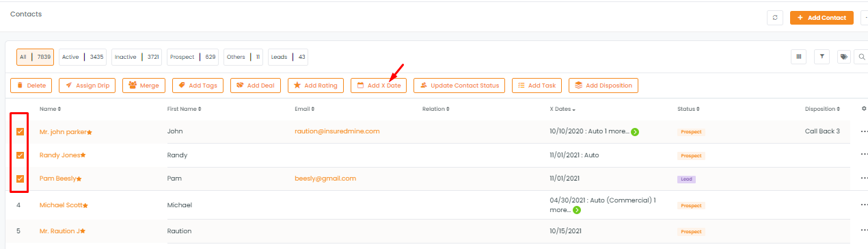Click the refresh contacts icon
Screen dimensions: 868x249
pos(774,18)
